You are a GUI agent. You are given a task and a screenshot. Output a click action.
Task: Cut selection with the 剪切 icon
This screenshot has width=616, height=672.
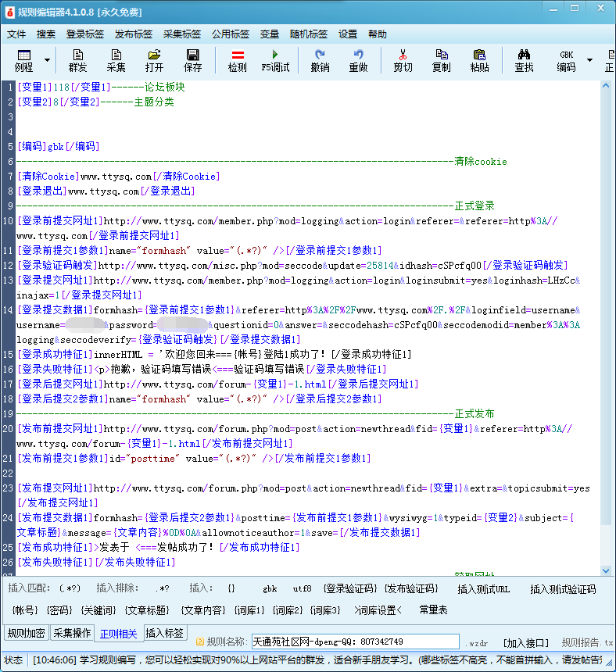click(403, 60)
